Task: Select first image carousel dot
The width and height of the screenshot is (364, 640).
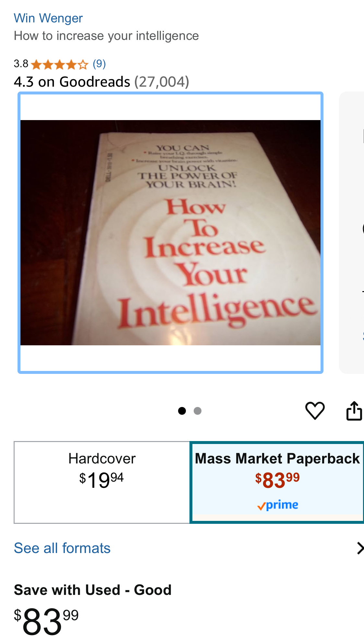Action: point(182,411)
